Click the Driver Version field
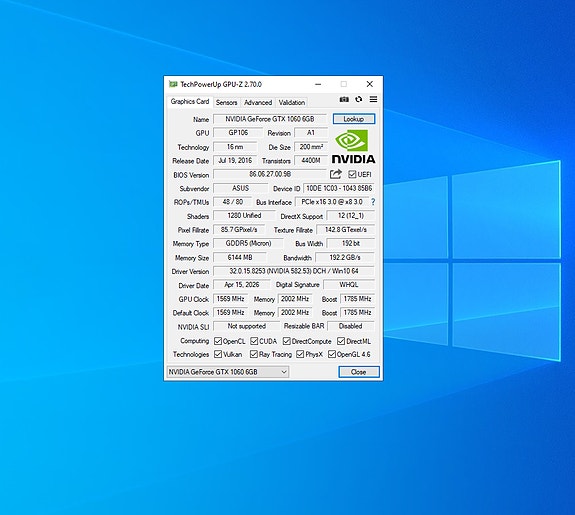Screen dimensions: 575x515 [294, 271]
